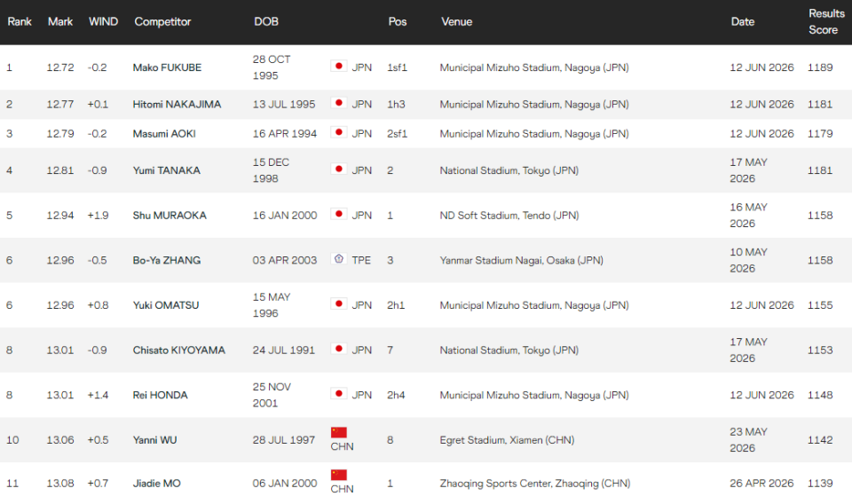Image resolution: width=852 pixels, height=504 pixels.
Task: Click the results score 1189
Action: click(820, 67)
